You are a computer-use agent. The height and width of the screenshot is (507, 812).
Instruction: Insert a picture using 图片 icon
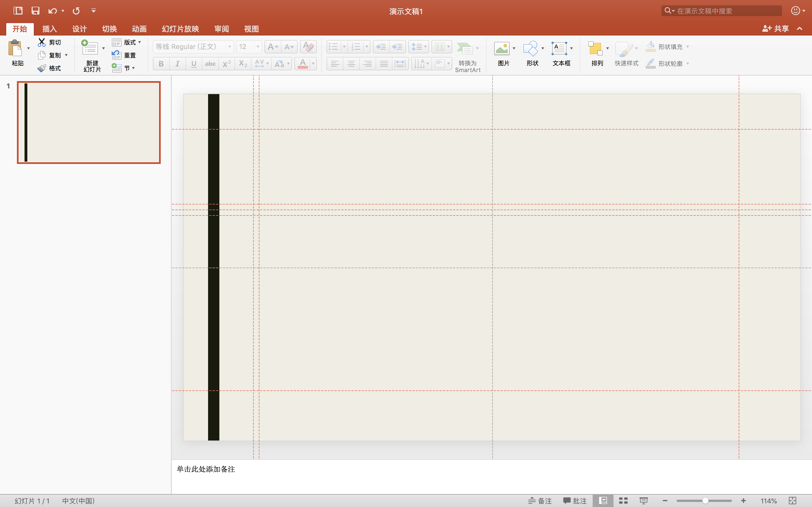[x=502, y=49]
